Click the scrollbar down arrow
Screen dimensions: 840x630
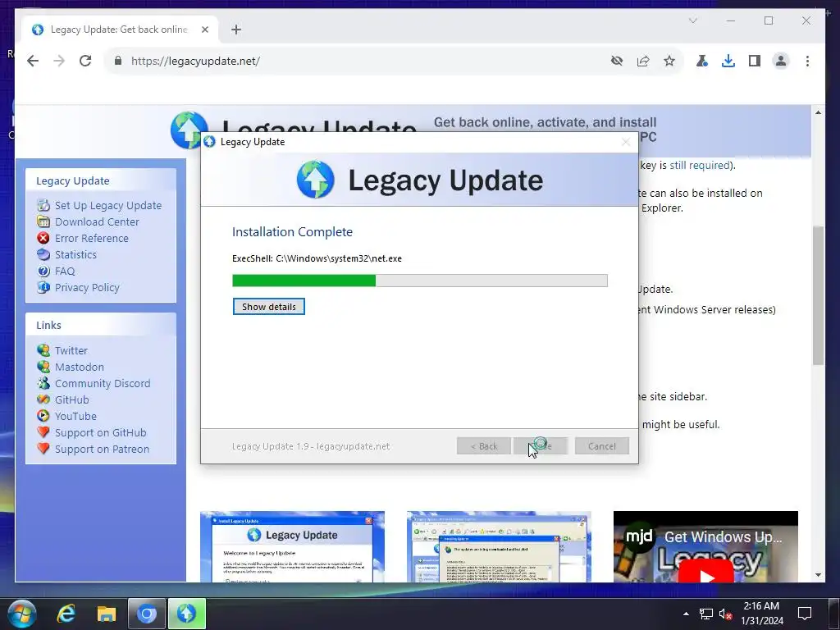pyautogui.click(x=818, y=575)
